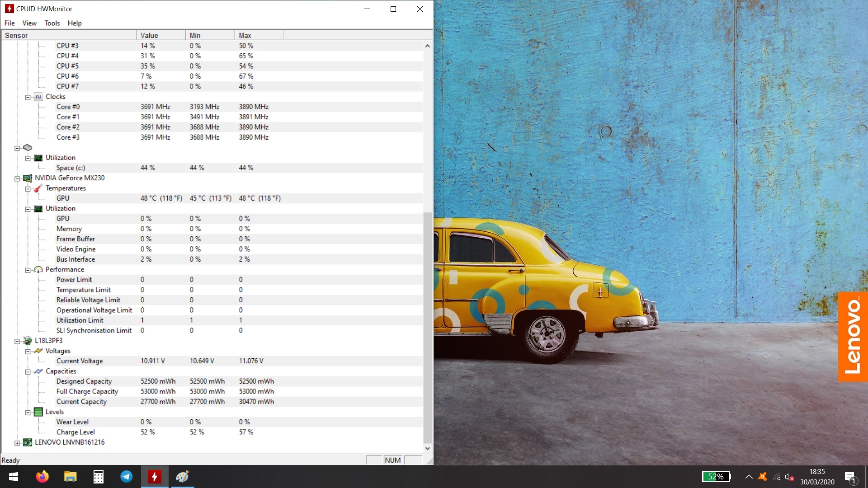This screenshot has width=868, height=488.
Task: Open the Windows Start menu
Action: 14,477
